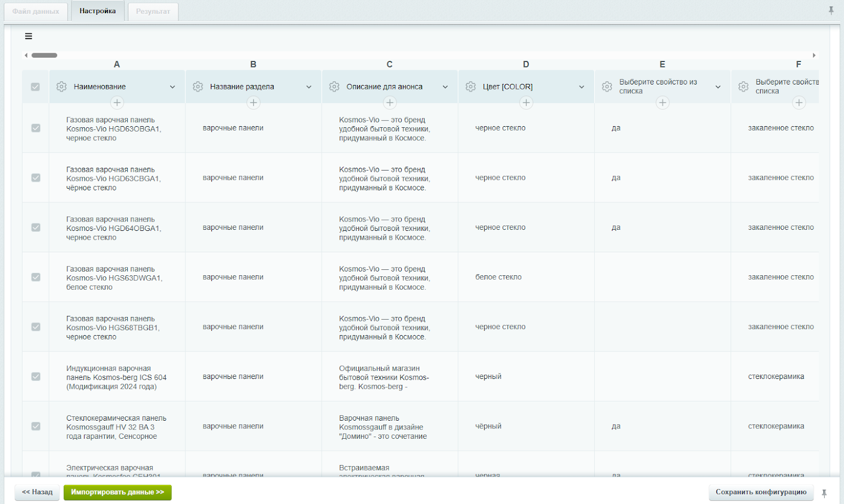844x504 pixels.
Task: Switch to the Файл данных tab
Action: click(x=36, y=11)
